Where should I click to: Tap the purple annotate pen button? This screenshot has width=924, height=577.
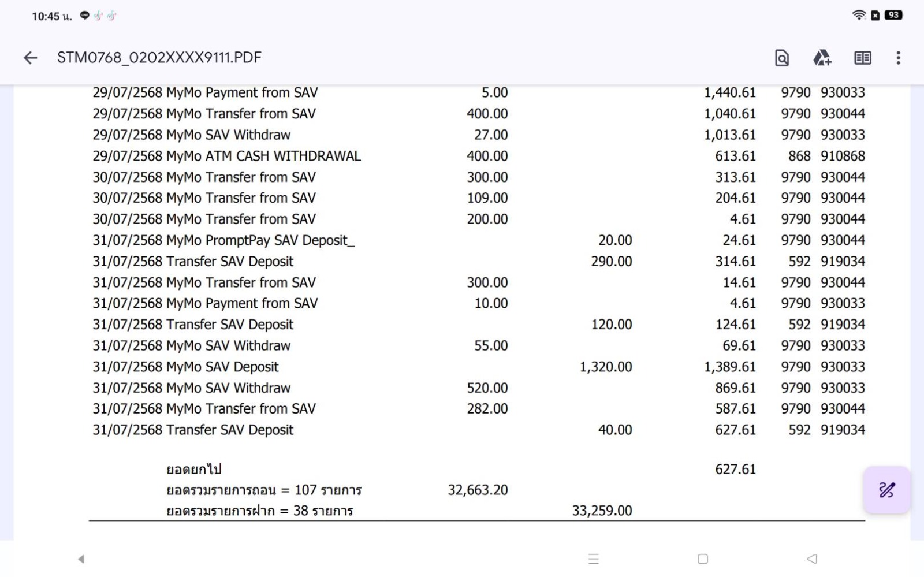(886, 490)
